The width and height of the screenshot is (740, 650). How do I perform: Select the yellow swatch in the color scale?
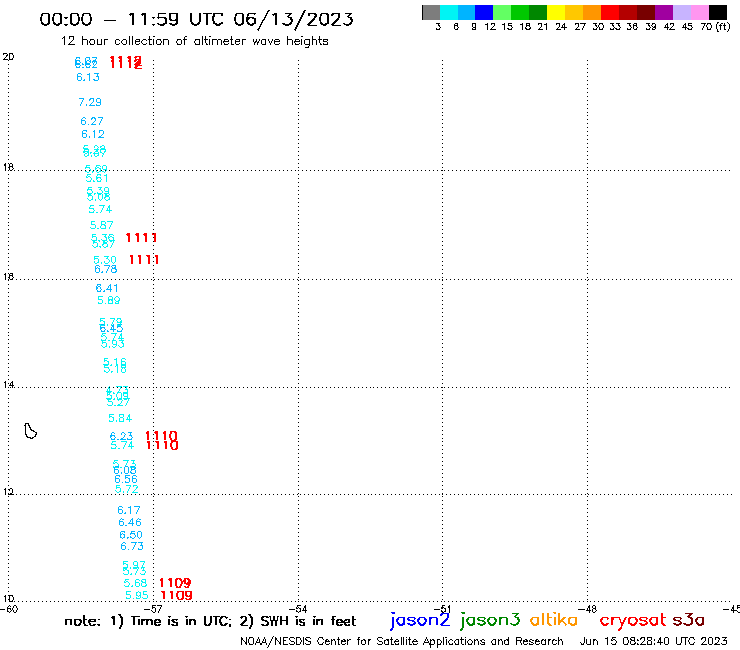click(556, 12)
